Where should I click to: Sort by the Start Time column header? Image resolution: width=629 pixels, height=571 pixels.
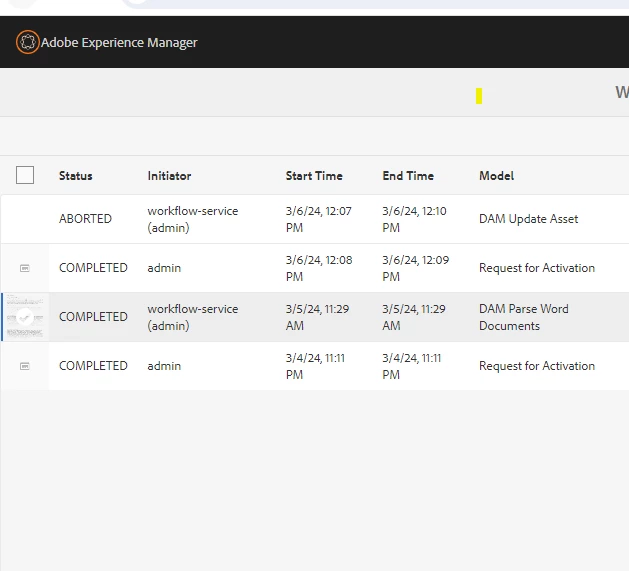pos(314,176)
